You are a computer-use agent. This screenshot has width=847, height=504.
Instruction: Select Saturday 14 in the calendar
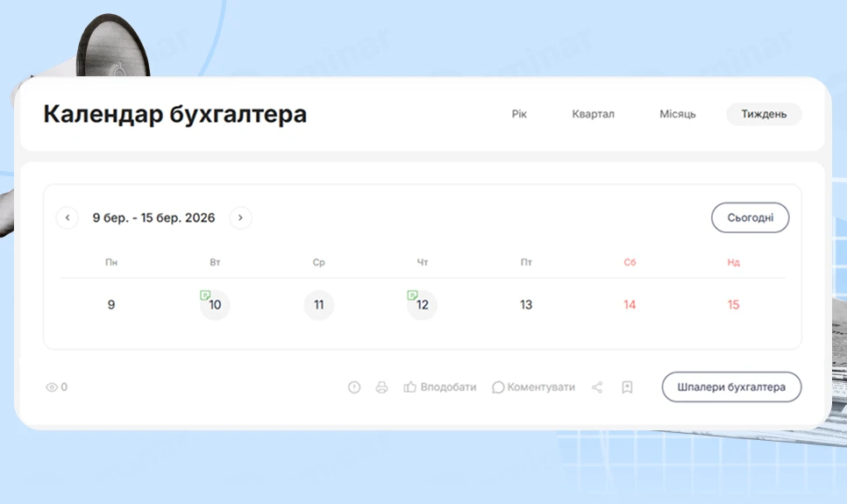point(630,305)
